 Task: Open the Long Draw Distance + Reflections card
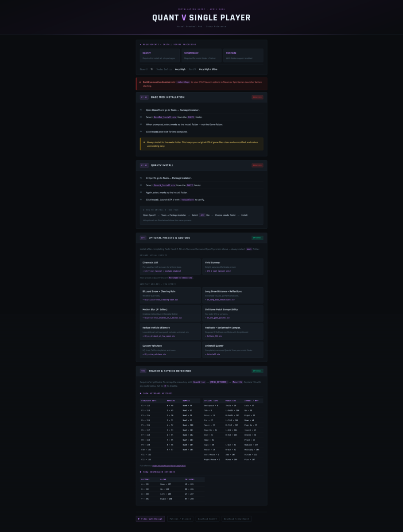tap(232, 295)
